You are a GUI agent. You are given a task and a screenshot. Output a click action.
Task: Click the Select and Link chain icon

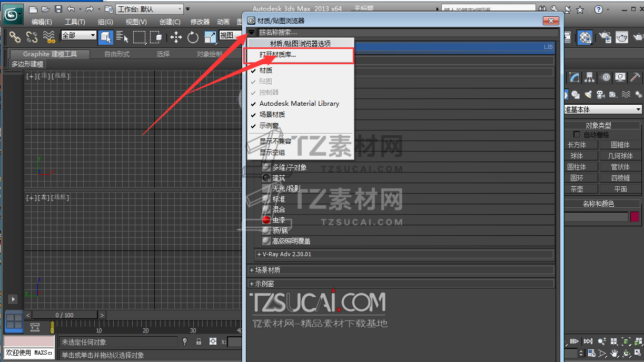pyautogui.click(x=15, y=37)
